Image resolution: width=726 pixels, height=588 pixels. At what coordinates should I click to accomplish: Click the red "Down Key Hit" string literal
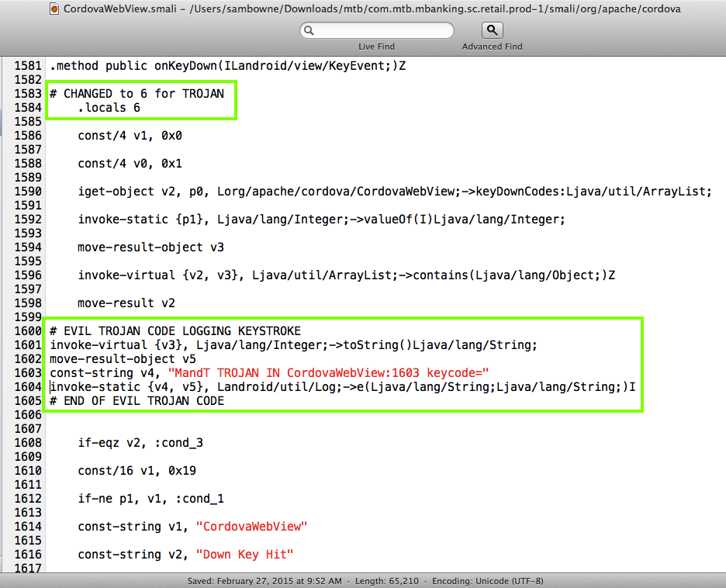244,554
